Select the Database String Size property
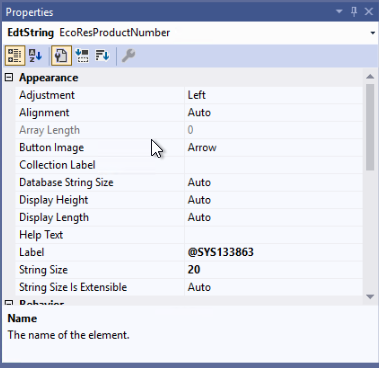 100,182
